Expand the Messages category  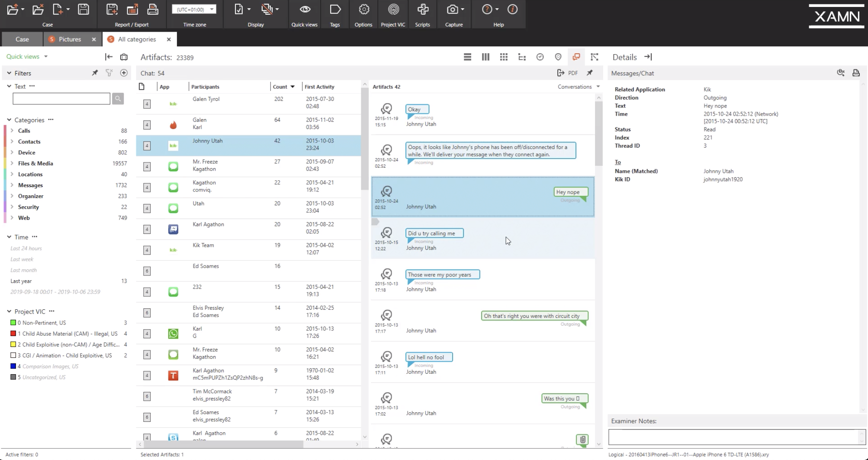pos(12,185)
